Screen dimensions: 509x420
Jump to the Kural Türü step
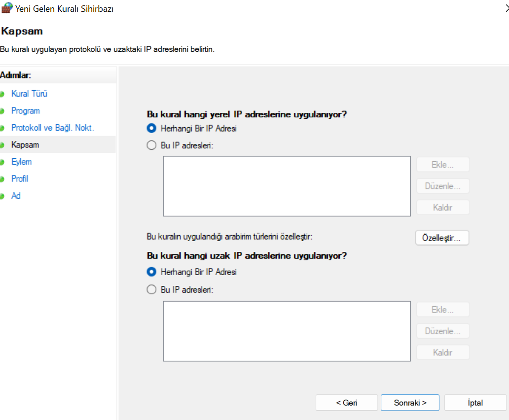click(29, 94)
